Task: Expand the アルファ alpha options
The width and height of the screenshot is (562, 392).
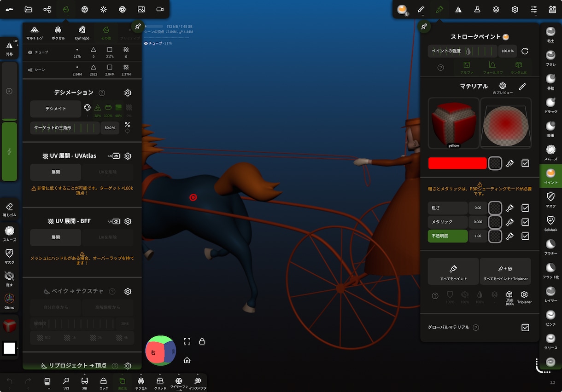Action: (467, 68)
